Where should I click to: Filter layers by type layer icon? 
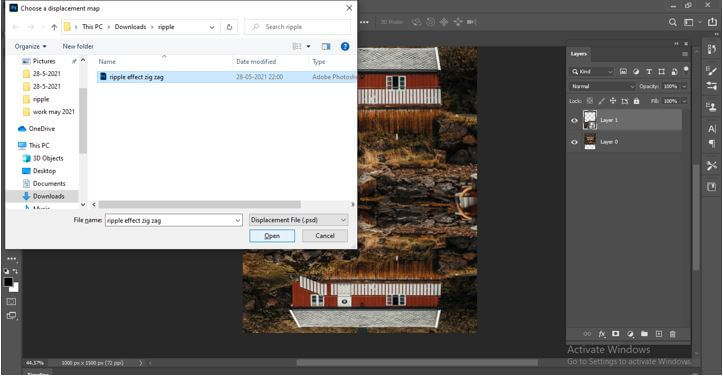(649, 72)
